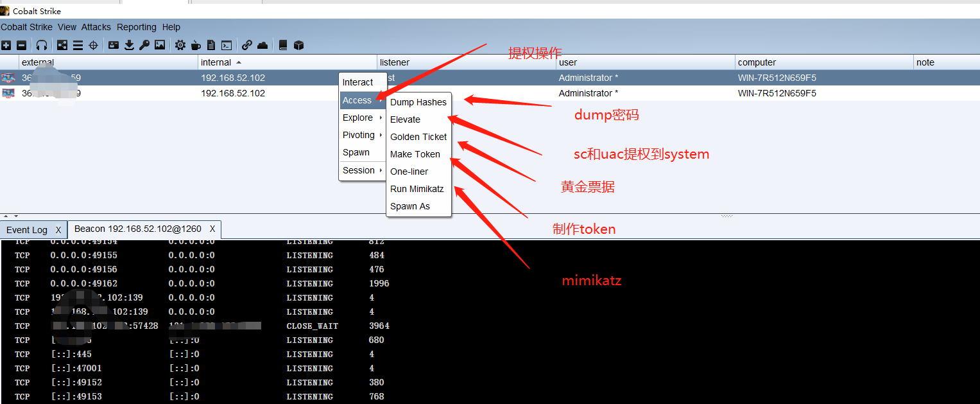Click the cube about icon
This screenshot has width=980, height=404.
[x=298, y=45]
